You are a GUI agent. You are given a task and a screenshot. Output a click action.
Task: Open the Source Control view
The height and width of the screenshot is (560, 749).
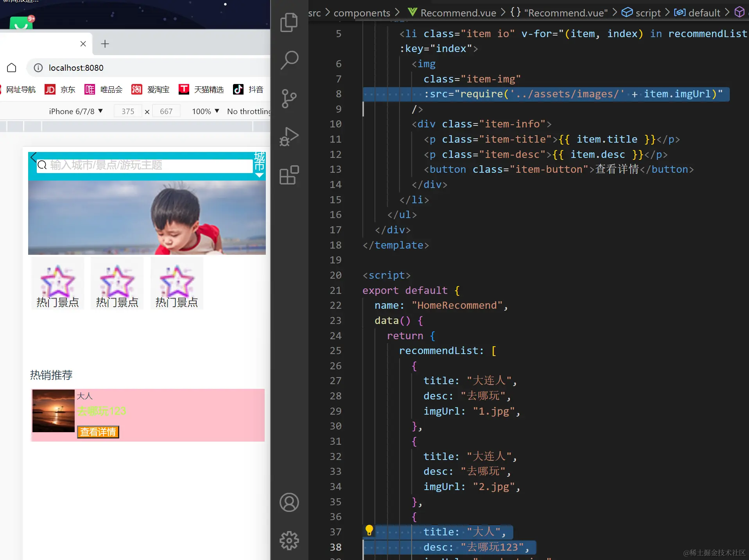point(289,98)
